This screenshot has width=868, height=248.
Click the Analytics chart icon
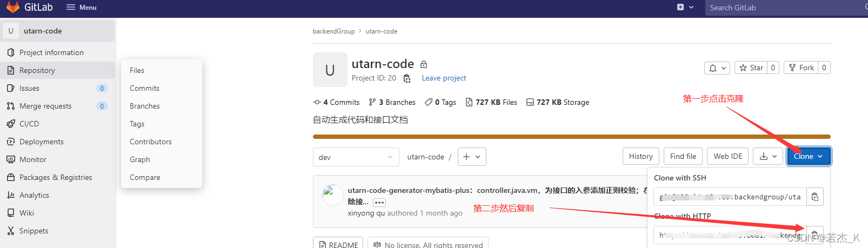(11, 195)
